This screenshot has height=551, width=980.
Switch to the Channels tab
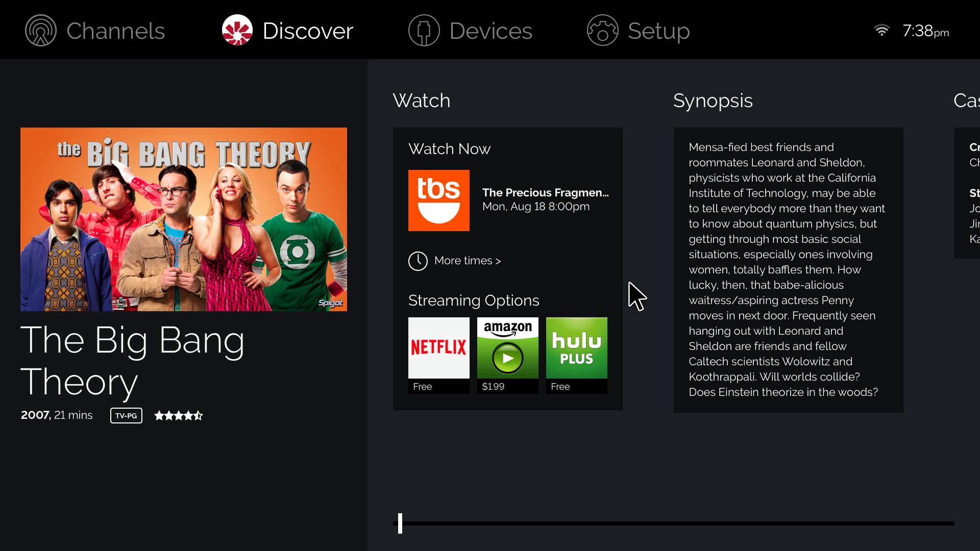[95, 31]
